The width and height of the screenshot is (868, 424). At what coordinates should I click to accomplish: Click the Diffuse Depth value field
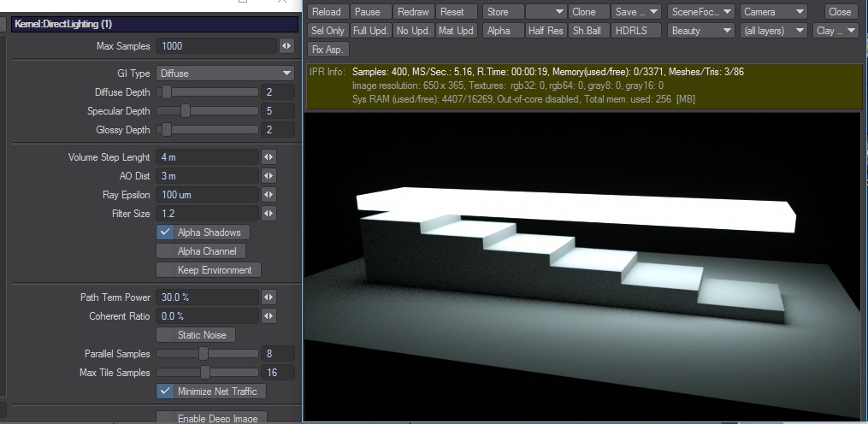coord(278,91)
